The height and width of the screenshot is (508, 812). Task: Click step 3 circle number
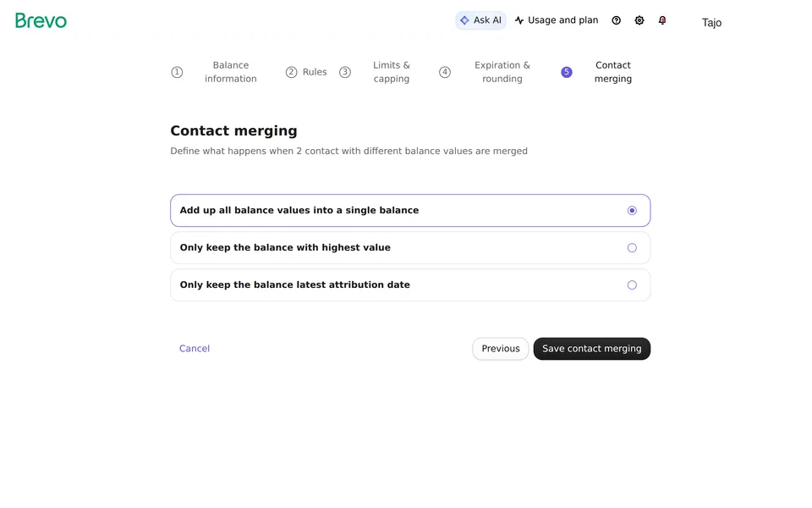pos(345,72)
